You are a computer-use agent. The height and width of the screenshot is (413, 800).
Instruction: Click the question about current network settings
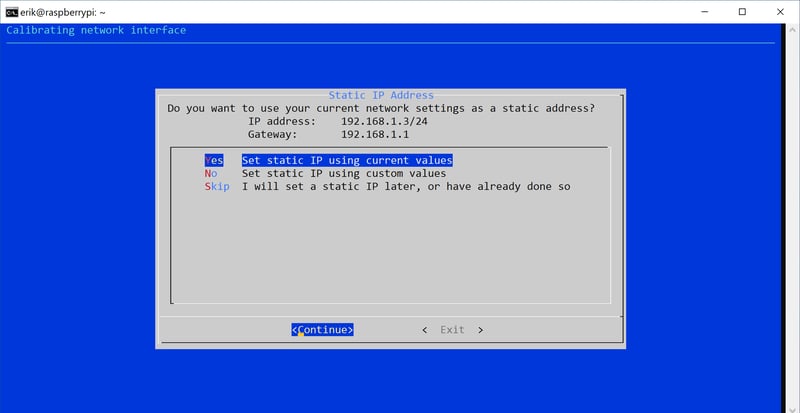point(381,109)
